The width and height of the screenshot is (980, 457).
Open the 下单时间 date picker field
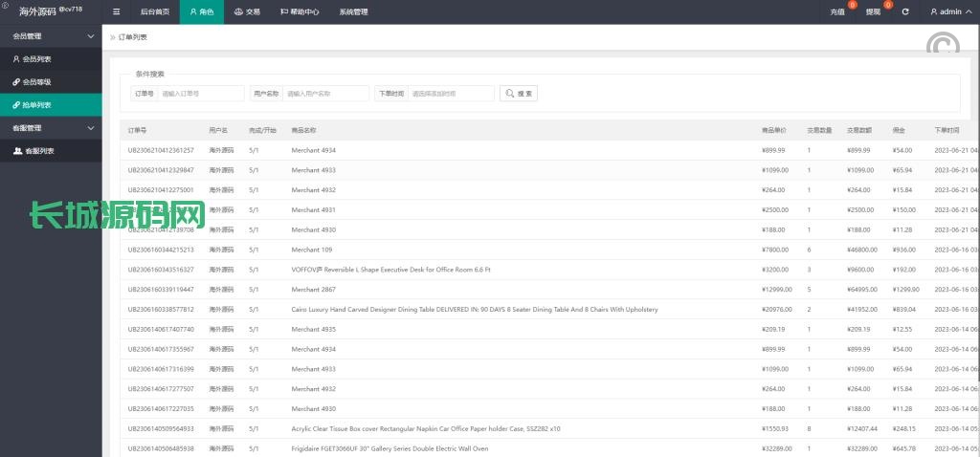click(x=451, y=94)
